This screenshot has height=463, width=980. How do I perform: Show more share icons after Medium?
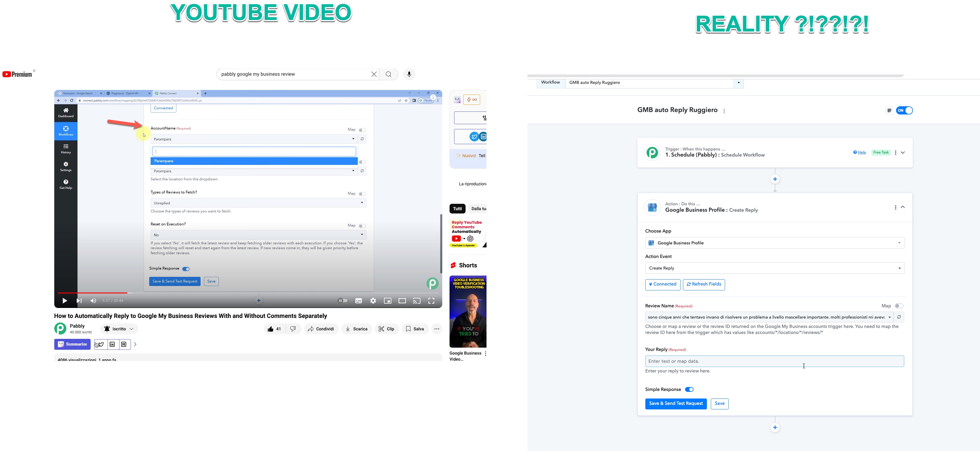pyautogui.click(x=135, y=344)
